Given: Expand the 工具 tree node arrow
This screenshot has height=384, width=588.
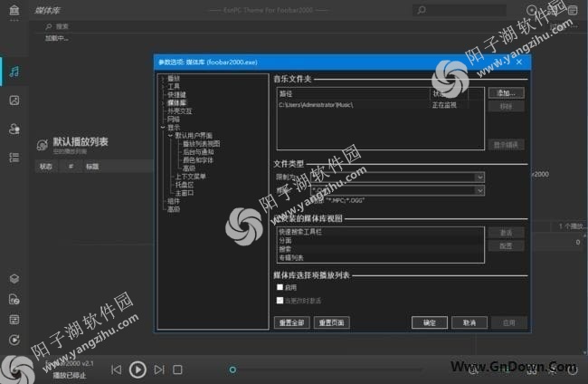Looking at the screenshot, I should click(x=163, y=86).
